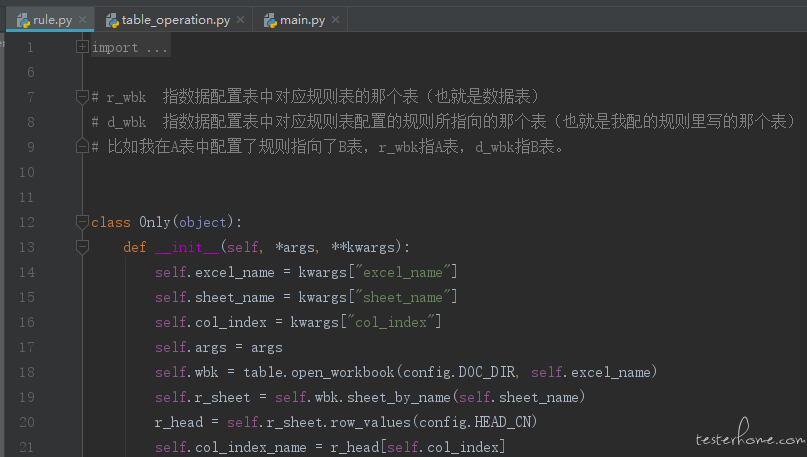Collapse the __init__ method
Screen dimensions: 807x457
(x=82, y=247)
